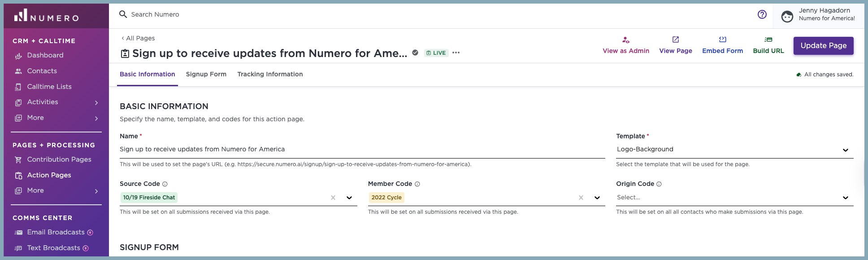Click the View as Admin icon

(x=626, y=40)
